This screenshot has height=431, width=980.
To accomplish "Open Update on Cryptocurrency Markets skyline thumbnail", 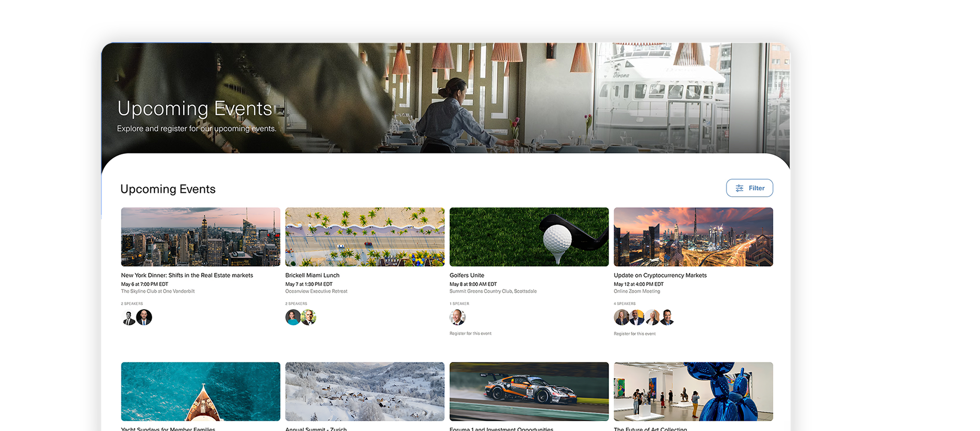I will pos(693,237).
